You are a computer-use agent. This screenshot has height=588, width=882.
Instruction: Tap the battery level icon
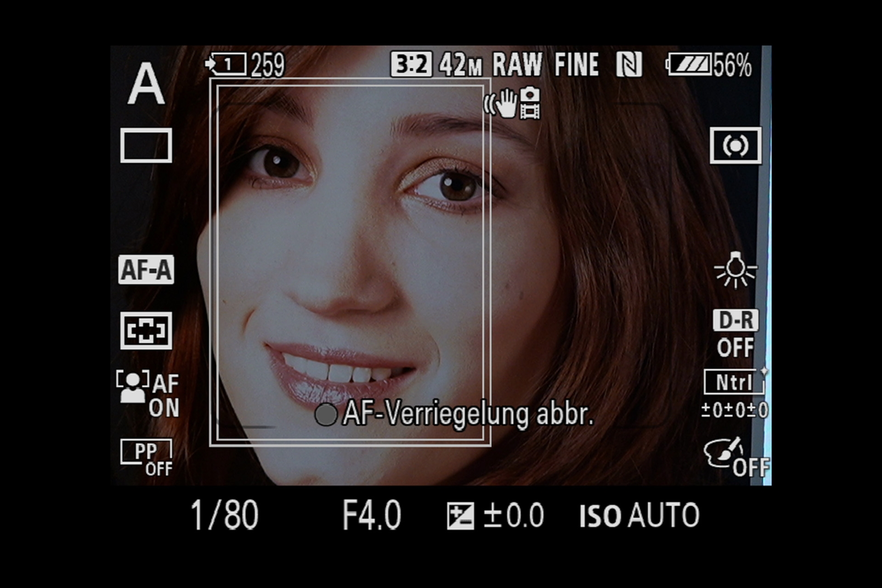click(689, 64)
